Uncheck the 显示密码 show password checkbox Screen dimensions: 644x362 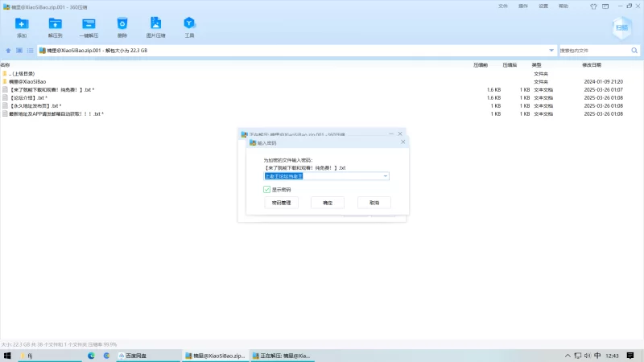(266, 189)
